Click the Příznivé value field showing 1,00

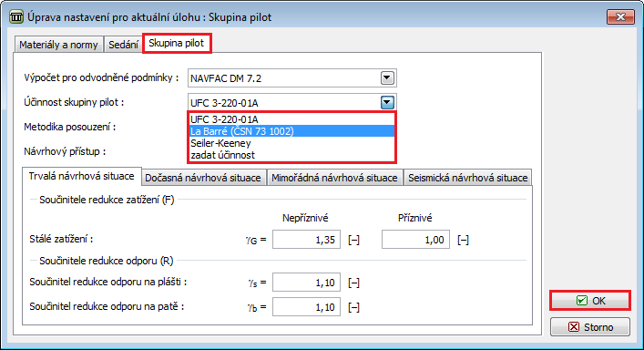click(x=415, y=240)
